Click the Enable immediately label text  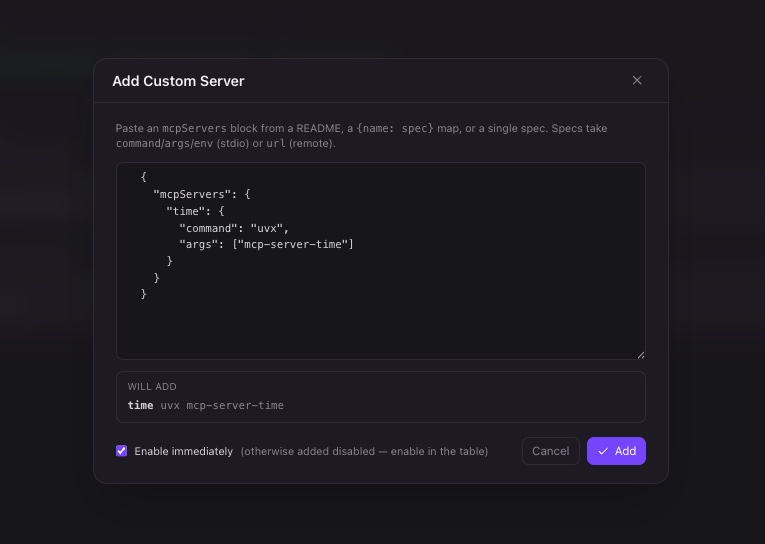[183, 451]
